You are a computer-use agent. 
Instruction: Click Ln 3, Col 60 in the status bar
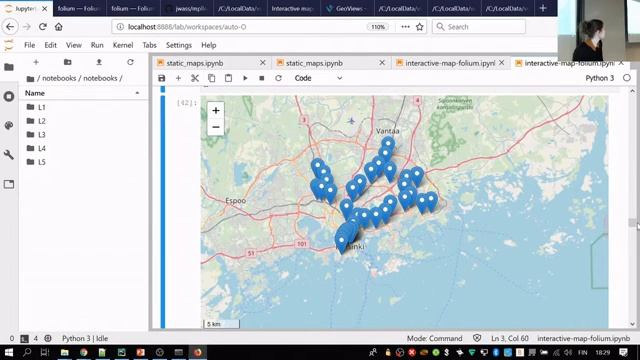tap(510, 338)
